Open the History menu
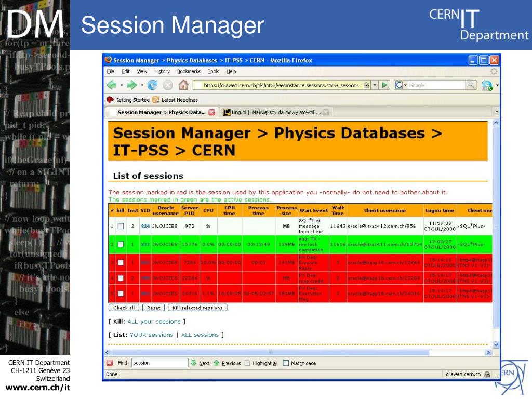The height and width of the screenshot is (399, 532). click(x=162, y=71)
